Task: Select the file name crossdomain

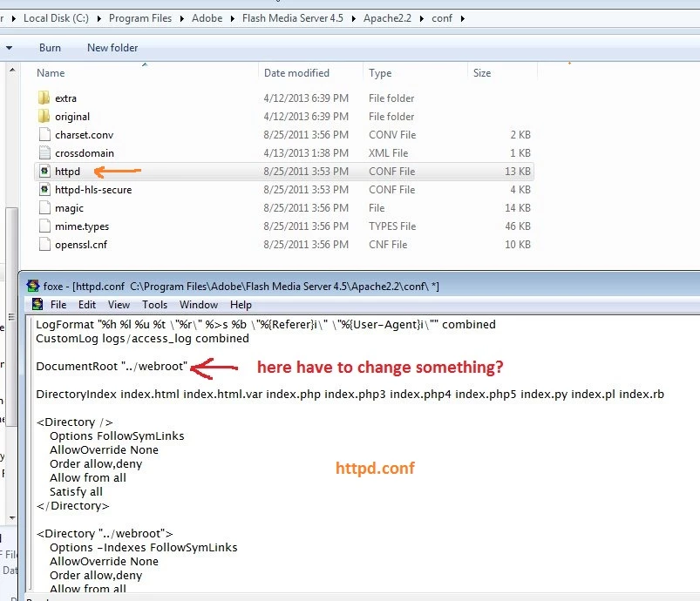Action: pyautogui.click(x=85, y=153)
